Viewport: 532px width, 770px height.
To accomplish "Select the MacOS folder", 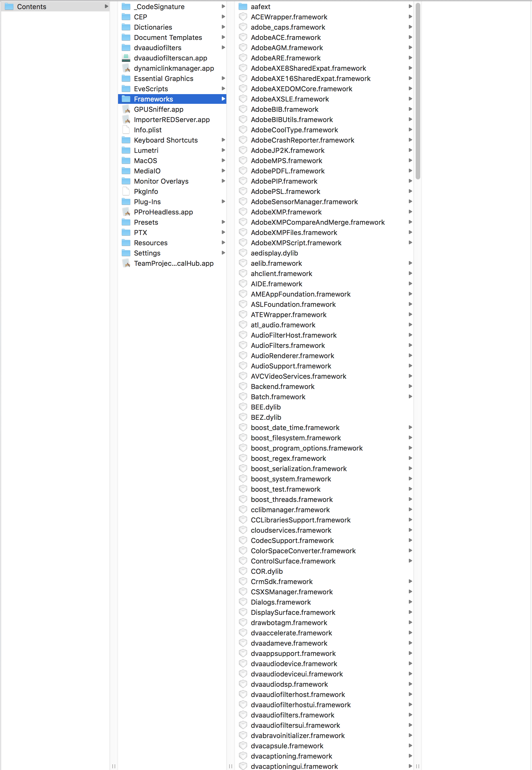I will [172, 160].
